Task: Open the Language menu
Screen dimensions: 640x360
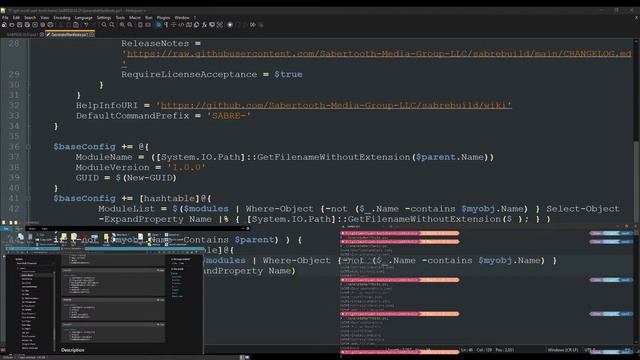Action: 83,18
